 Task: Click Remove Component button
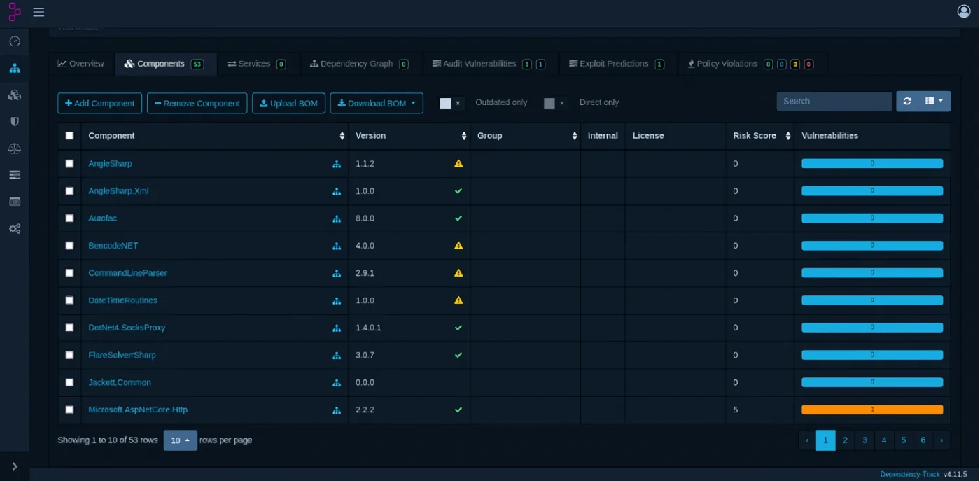click(197, 103)
